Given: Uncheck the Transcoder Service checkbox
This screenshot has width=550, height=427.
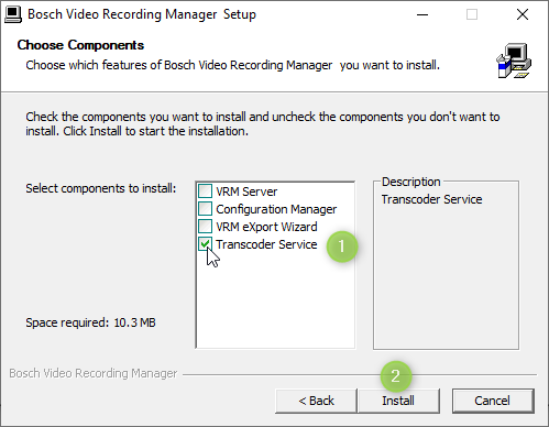Looking at the screenshot, I should click(x=205, y=244).
